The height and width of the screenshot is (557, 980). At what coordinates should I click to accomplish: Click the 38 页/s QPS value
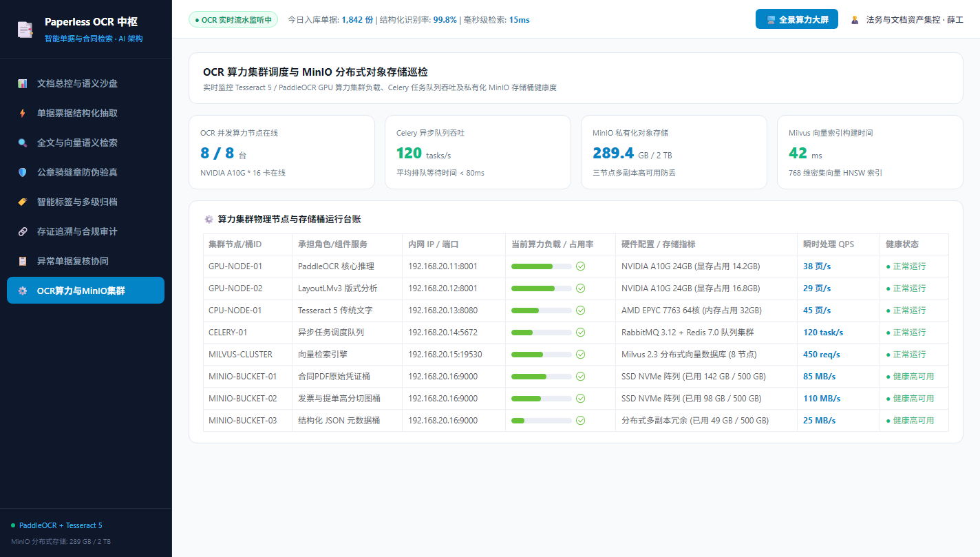coord(817,266)
